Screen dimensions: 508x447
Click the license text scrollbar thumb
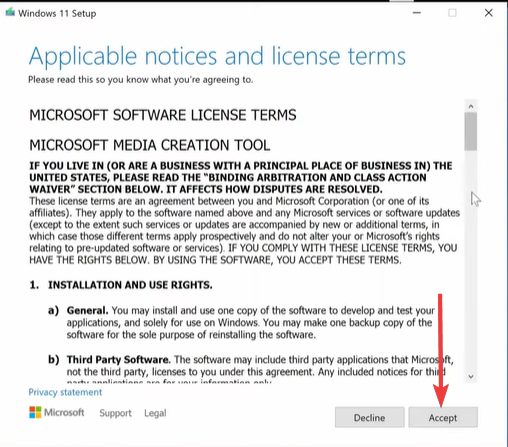(471, 131)
